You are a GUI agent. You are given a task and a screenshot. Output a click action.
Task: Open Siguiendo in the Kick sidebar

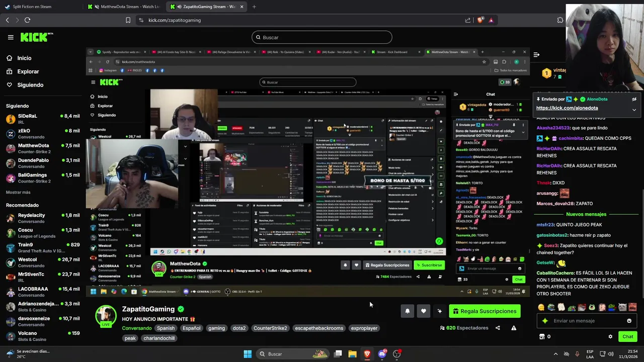(30, 85)
